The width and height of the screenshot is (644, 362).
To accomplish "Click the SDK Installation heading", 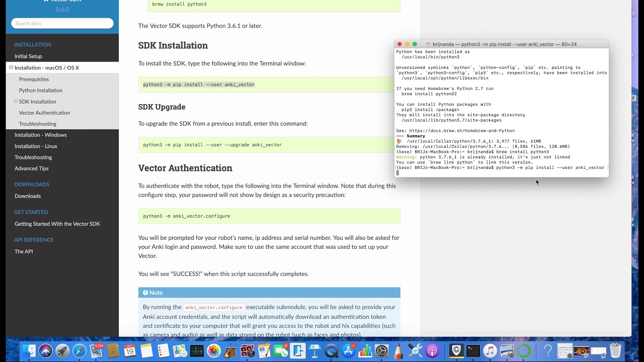I will pos(173,45).
